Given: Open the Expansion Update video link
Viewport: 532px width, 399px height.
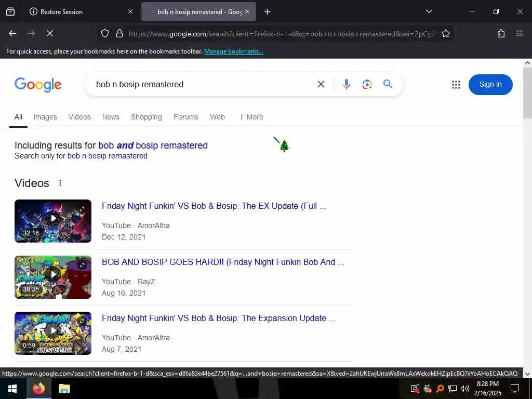Looking at the screenshot, I should pos(218,318).
